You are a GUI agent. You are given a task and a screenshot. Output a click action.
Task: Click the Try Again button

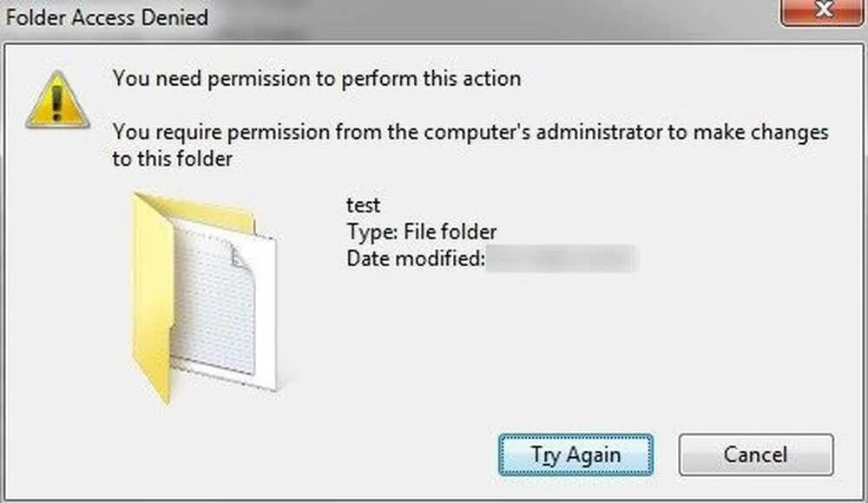tap(575, 454)
